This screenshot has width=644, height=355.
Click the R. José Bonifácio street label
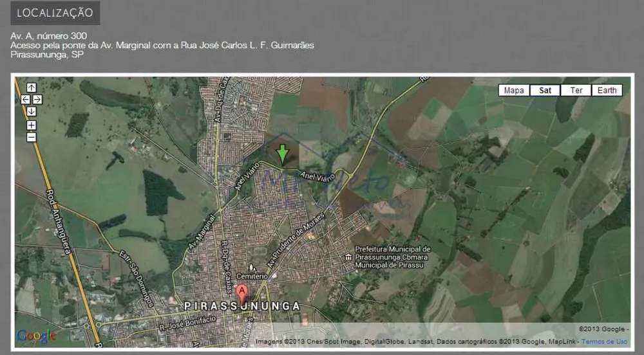187,323
